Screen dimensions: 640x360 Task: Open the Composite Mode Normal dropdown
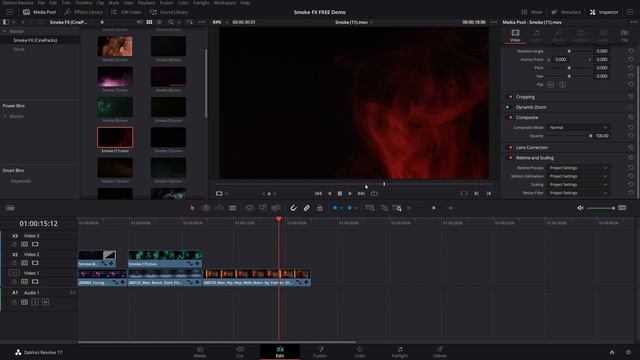click(578, 127)
